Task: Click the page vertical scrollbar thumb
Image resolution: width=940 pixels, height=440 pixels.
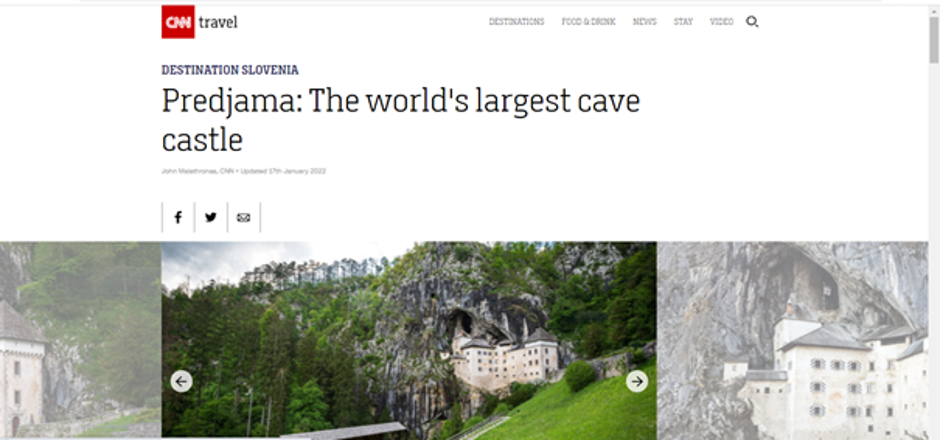Action: (x=934, y=40)
